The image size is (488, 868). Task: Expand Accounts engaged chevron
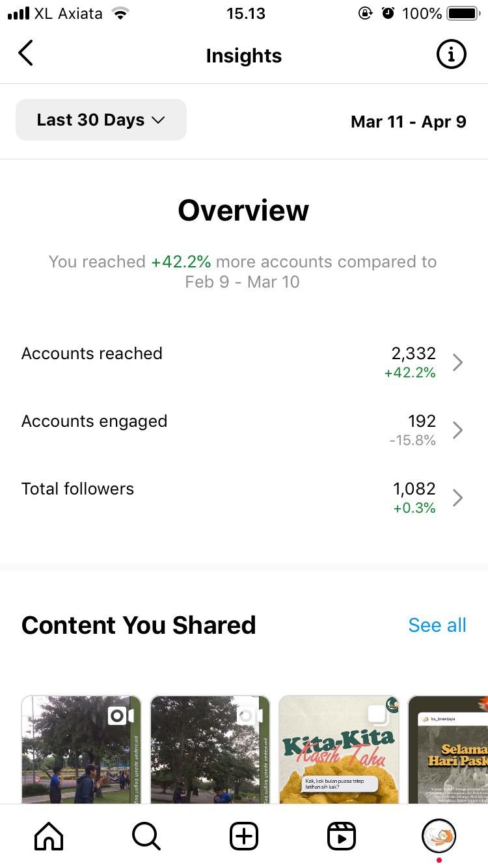(x=457, y=430)
